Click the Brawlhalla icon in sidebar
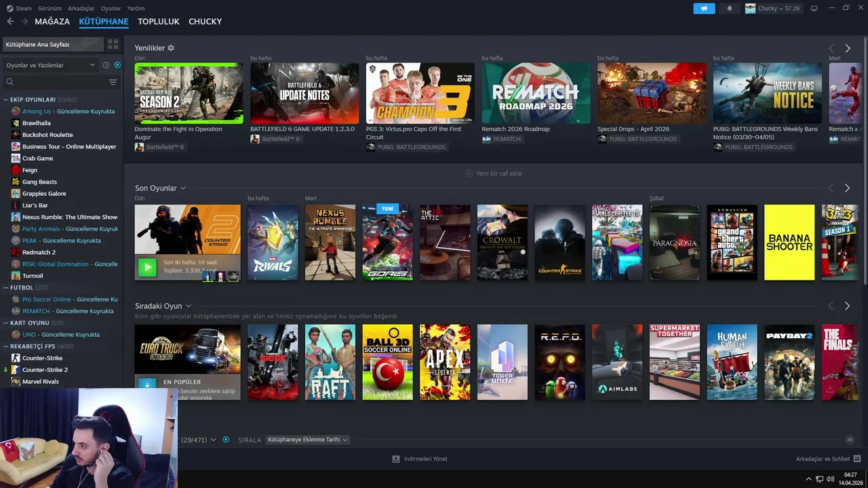Screen dimensions: 868x488 pos(16,123)
